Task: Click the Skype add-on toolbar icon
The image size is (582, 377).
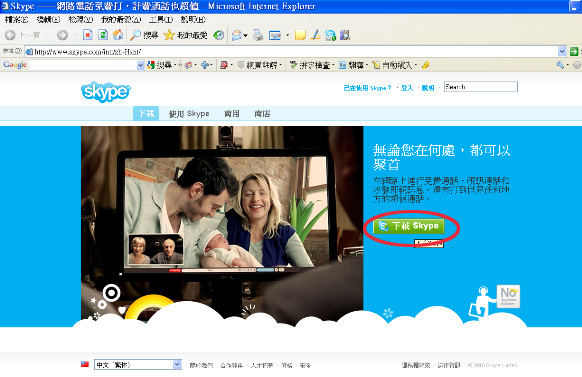Action: click(330, 35)
